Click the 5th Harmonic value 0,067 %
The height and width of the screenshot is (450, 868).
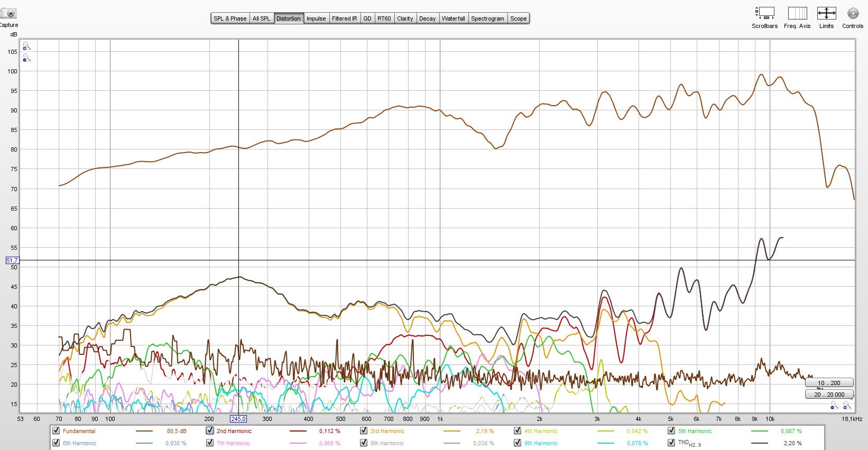791,431
